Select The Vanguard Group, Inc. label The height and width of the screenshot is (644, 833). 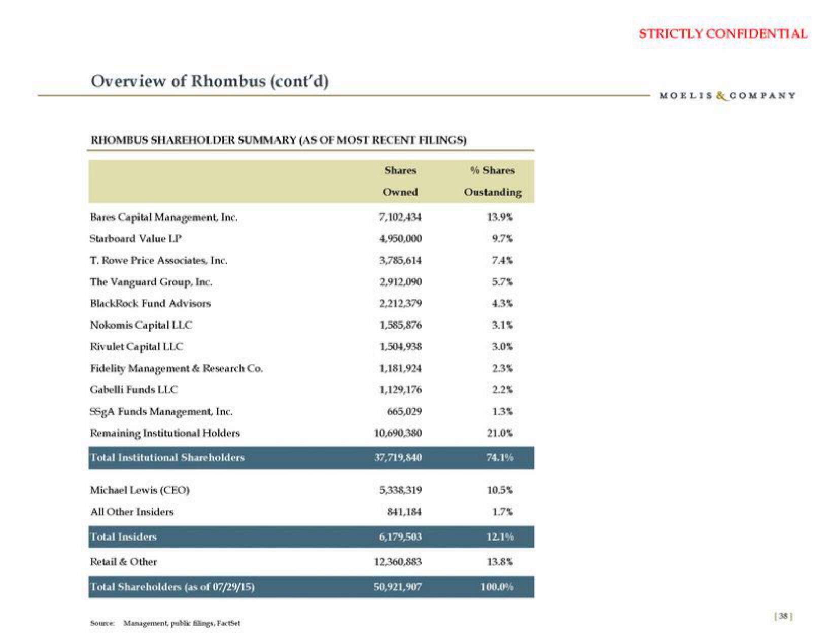(151, 282)
